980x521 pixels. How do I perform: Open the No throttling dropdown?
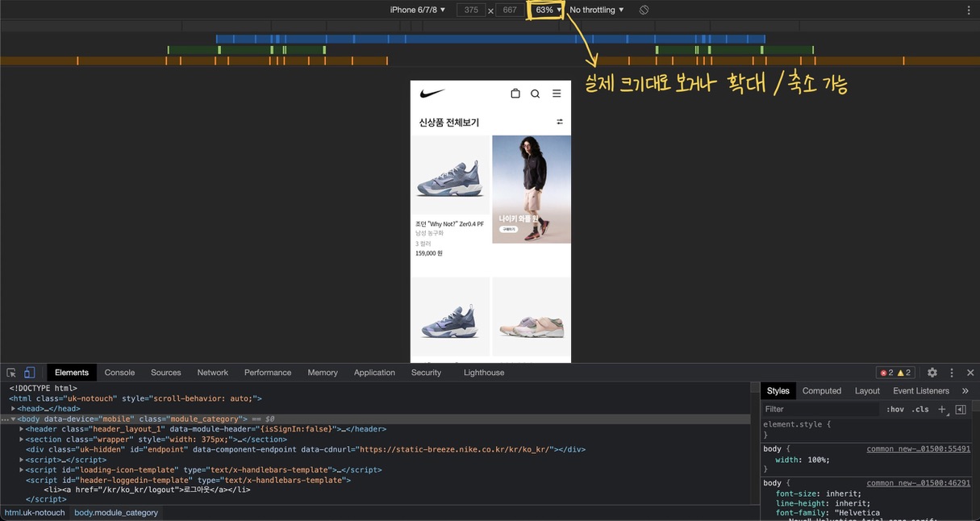[597, 10]
